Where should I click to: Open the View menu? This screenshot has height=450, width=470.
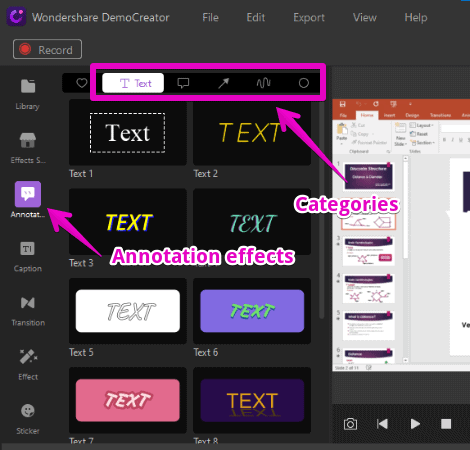[x=365, y=17]
